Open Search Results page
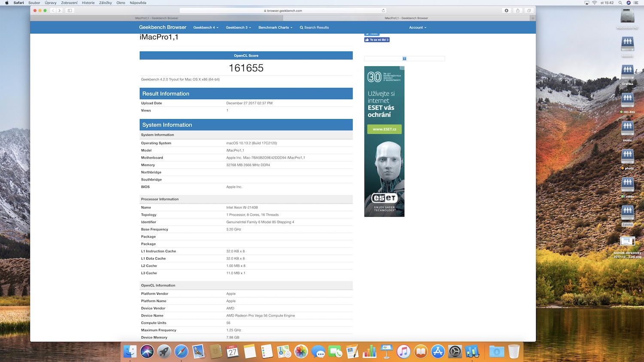Image resolution: width=644 pixels, height=362 pixels. pyautogui.click(x=314, y=27)
